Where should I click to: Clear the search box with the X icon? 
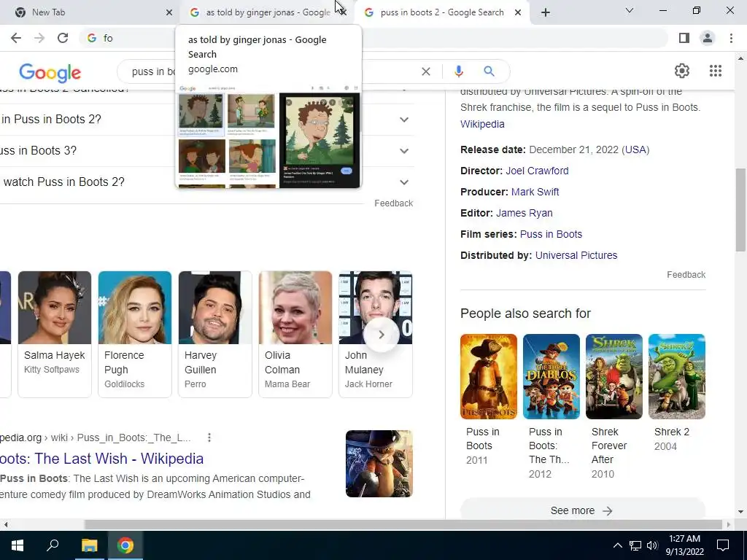click(426, 71)
